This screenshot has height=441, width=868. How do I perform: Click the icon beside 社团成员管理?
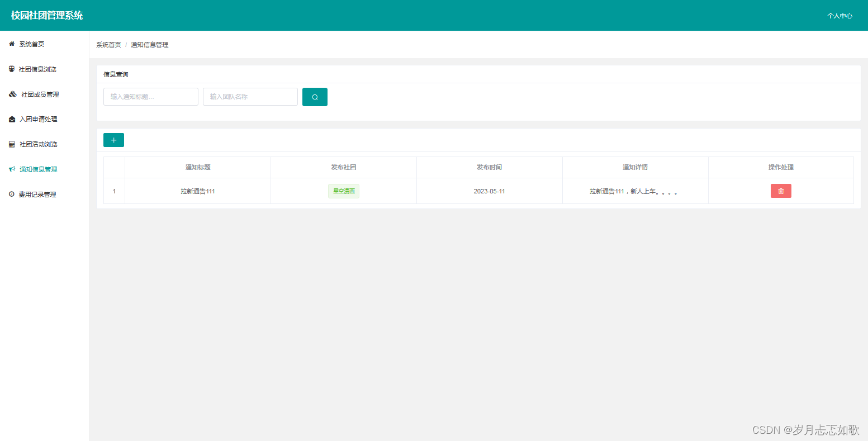(x=12, y=94)
